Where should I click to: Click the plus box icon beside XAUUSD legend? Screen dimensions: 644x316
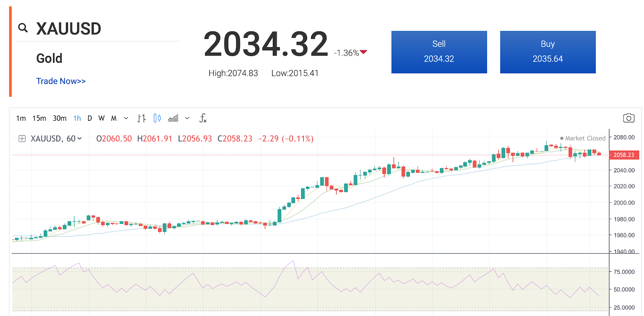tap(22, 138)
